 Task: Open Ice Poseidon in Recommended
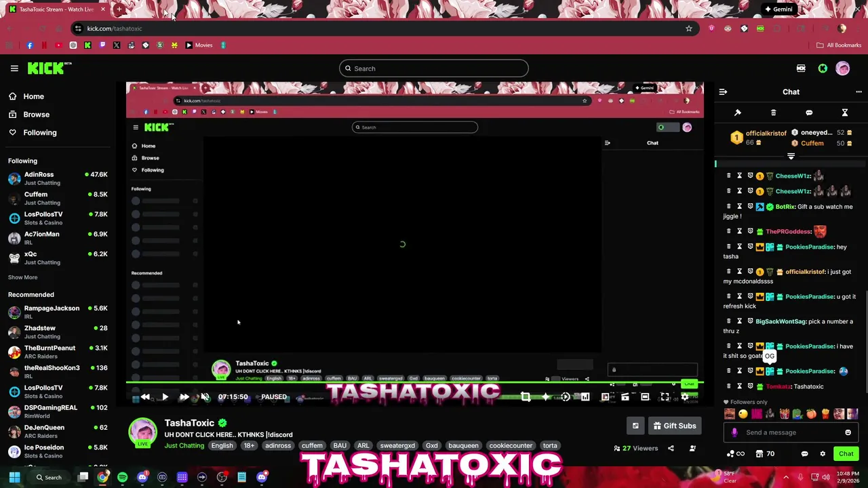coord(58,451)
